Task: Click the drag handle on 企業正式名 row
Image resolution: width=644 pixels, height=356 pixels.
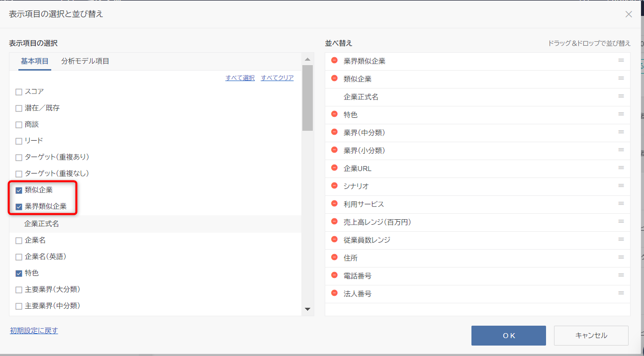Action: pos(621,96)
